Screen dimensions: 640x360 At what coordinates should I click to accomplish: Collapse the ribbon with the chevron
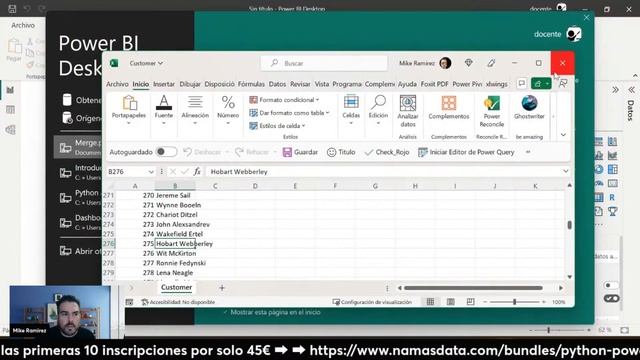pyautogui.click(x=563, y=135)
